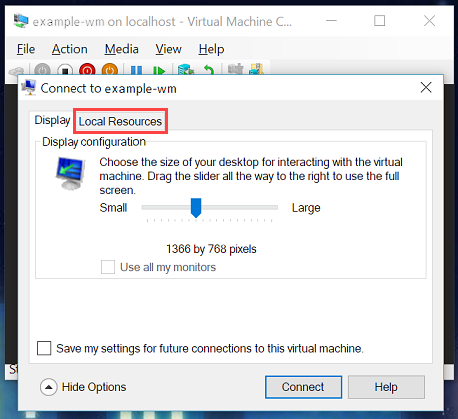The image size is (458, 419).
Task: Click the Ctrl+Alt+Delete toolbar icon
Action: 17,71
